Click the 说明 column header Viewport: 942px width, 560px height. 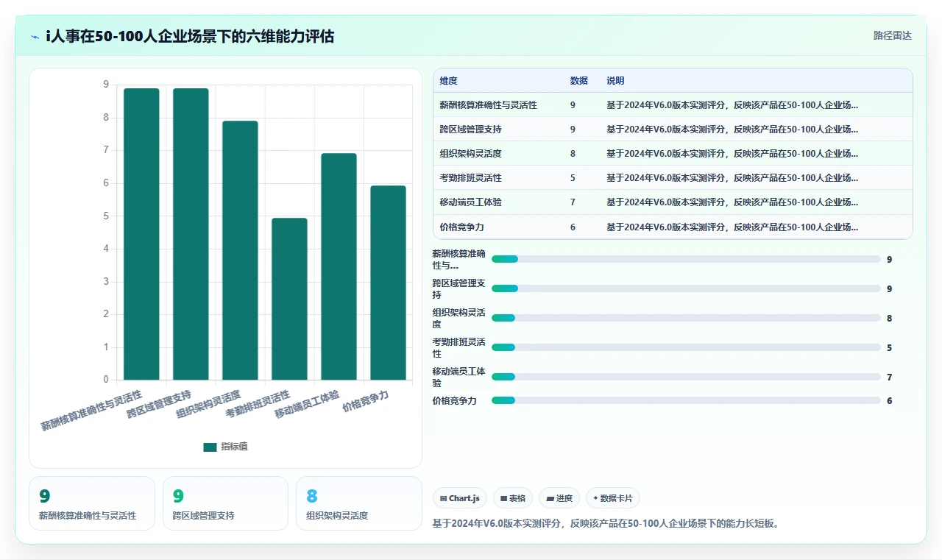point(615,81)
